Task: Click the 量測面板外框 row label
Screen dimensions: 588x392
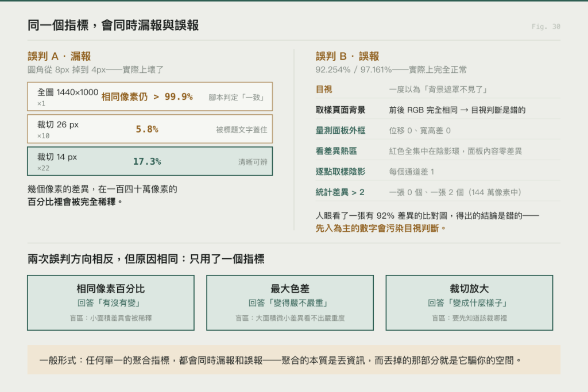Action: point(341,130)
